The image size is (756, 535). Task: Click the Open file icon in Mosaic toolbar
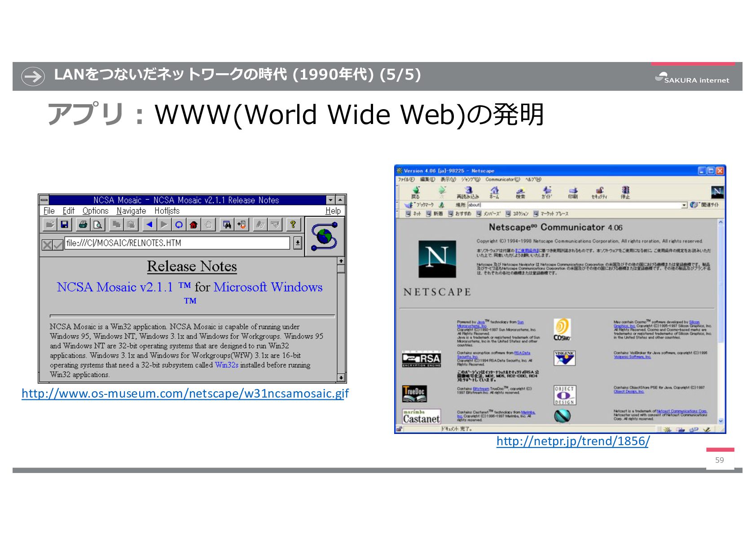50,224
